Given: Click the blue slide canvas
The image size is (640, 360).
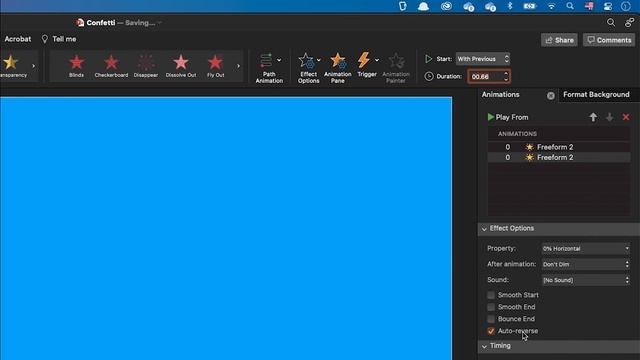Looking at the screenshot, I should coord(226,229).
